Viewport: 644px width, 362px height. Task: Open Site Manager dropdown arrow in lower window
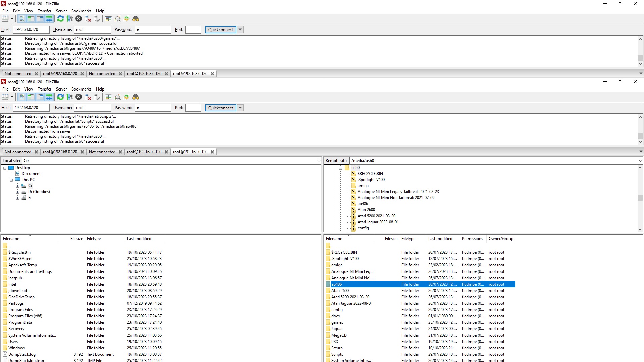click(x=12, y=97)
